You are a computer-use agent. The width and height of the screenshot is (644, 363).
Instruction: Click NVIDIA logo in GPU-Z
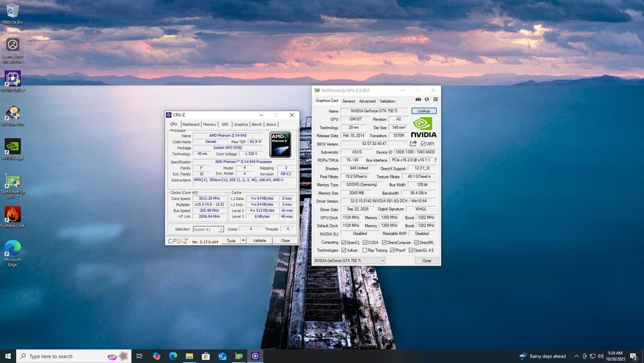pyautogui.click(x=424, y=128)
